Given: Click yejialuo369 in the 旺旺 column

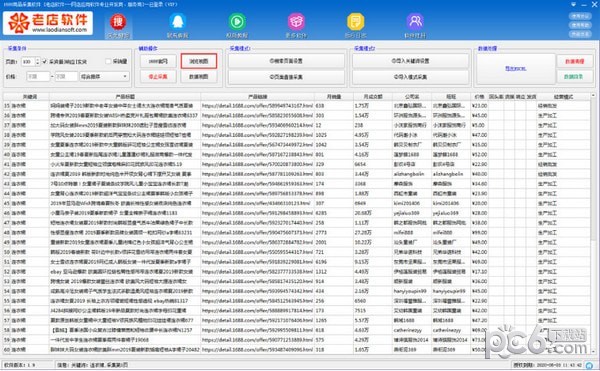Looking at the screenshot, I should point(446,213).
